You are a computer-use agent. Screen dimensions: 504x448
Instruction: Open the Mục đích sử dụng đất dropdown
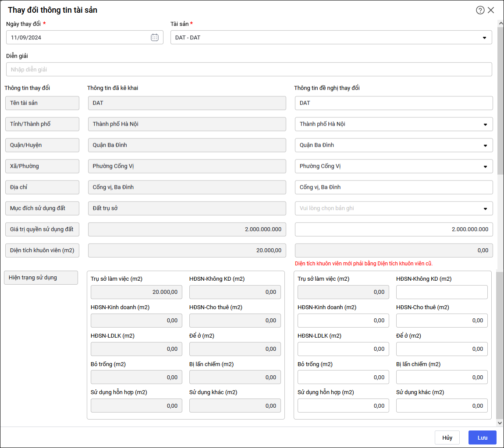click(x=485, y=208)
